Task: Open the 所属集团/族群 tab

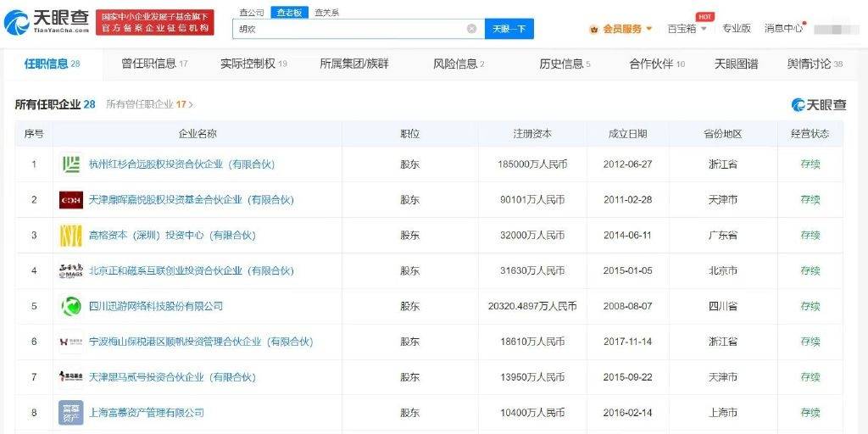Action: tap(354, 64)
